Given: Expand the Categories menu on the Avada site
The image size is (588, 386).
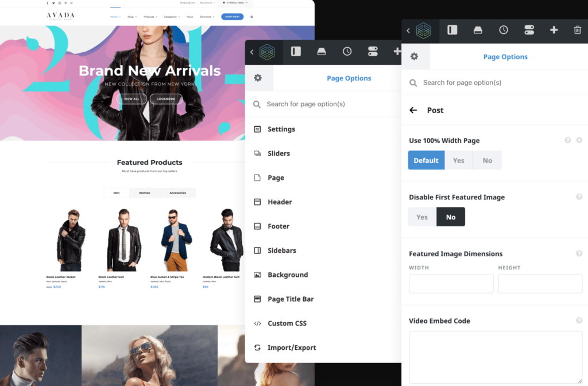Looking at the screenshot, I should (x=172, y=17).
